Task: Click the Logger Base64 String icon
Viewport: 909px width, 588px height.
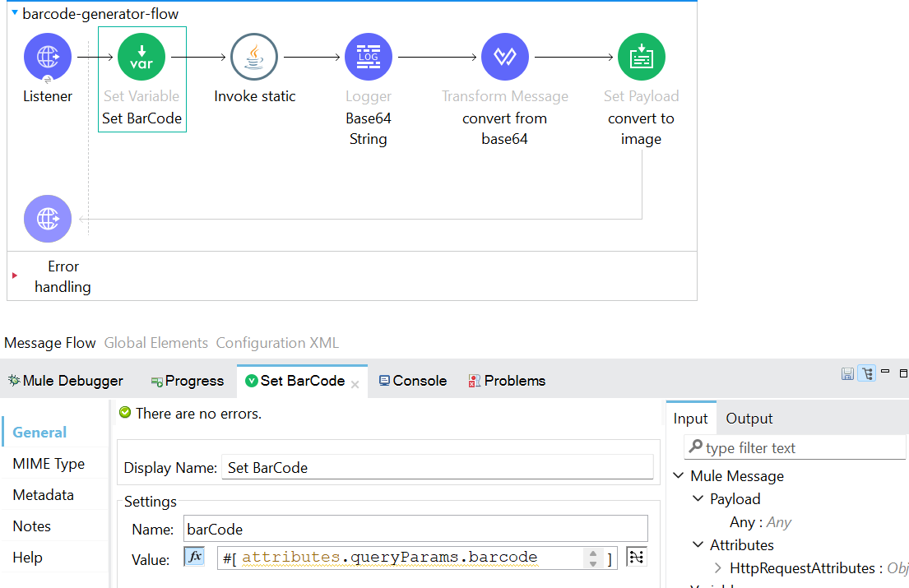Action: click(x=368, y=56)
